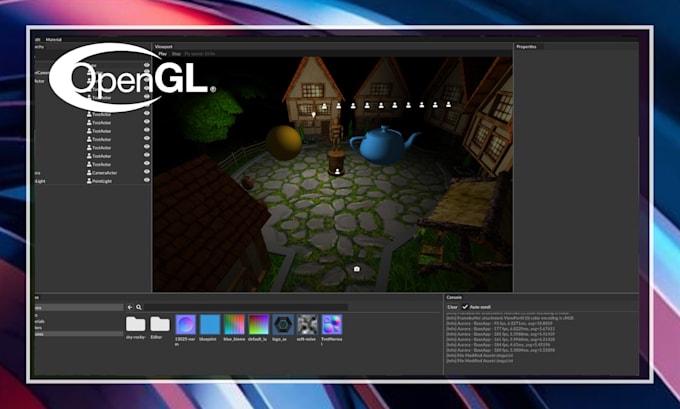Screen dimensions: 680x409
Task: Click into the asset browser search field
Action: 245,307
